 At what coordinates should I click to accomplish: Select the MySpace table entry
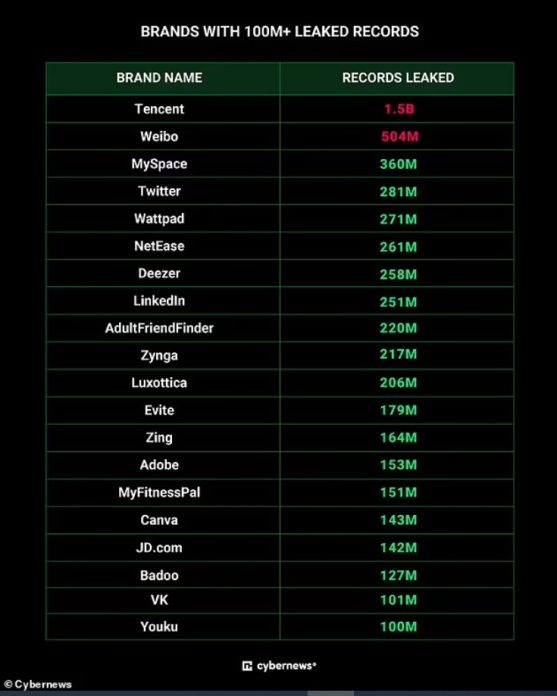coord(159,164)
